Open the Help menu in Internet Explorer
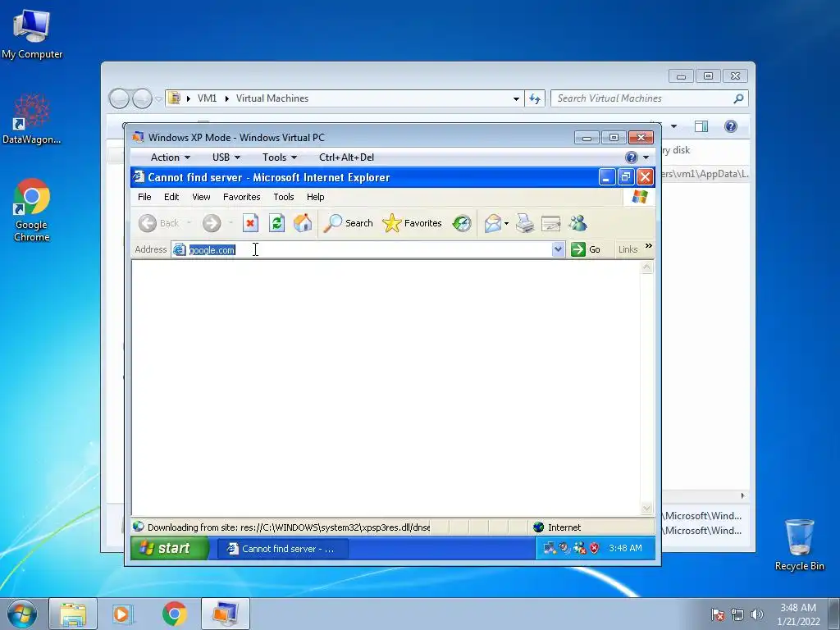 316,197
